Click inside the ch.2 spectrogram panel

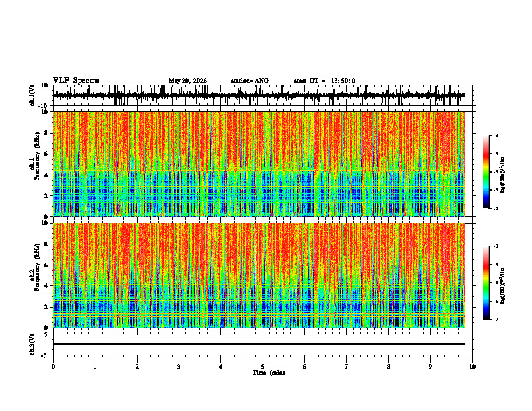pyautogui.click(x=259, y=275)
